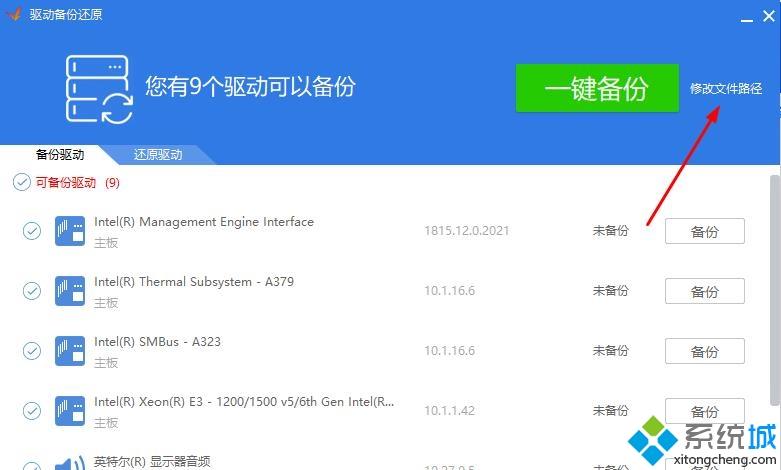The width and height of the screenshot is (781, 470).
Task: Open the 修改文件路径 link
Action: [x=726, y=89]
